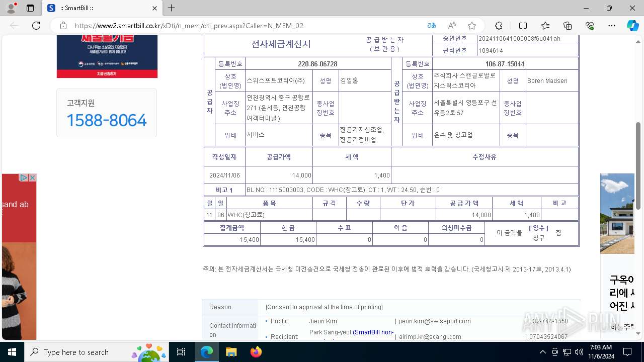Click the browser profile avatar icon

pos(11,8)
